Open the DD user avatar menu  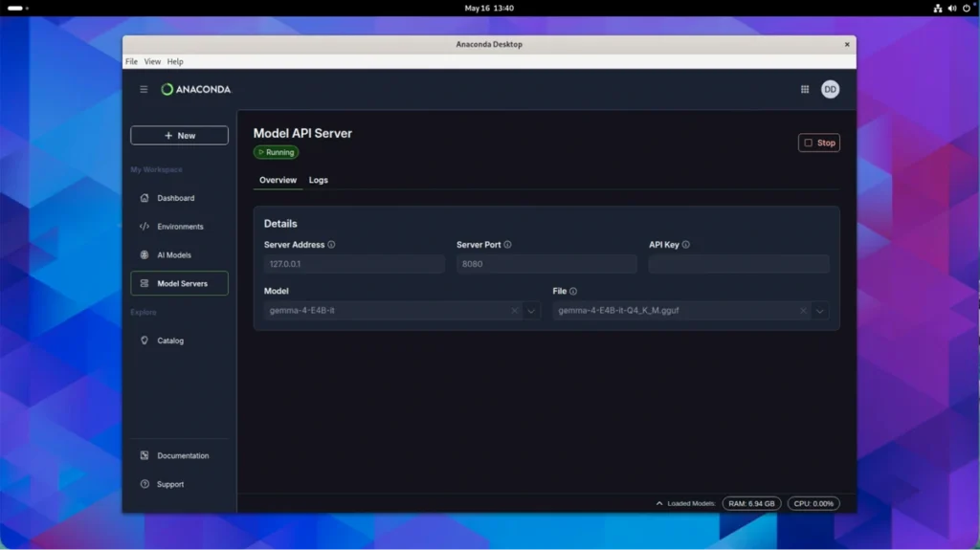click(830, 89)
